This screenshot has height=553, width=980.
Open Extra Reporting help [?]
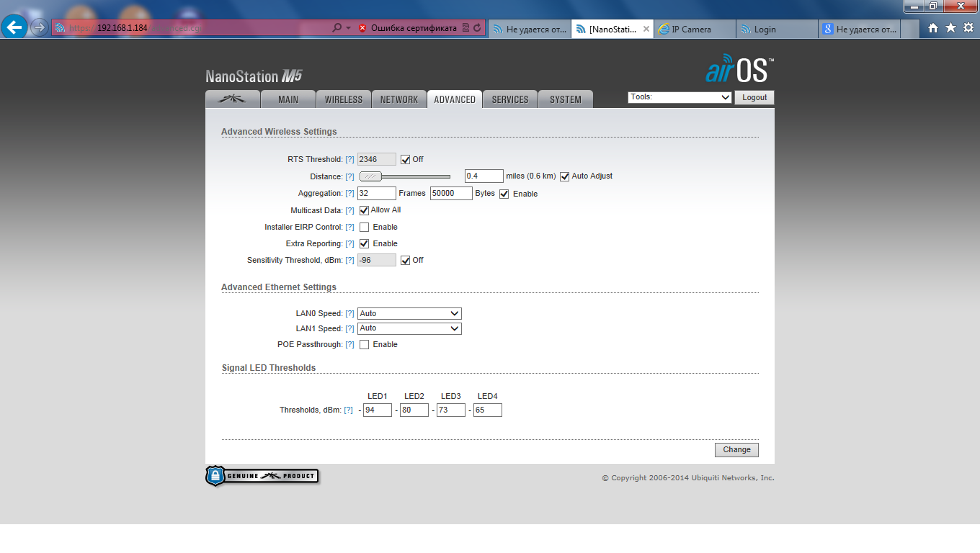pos(349,243)
